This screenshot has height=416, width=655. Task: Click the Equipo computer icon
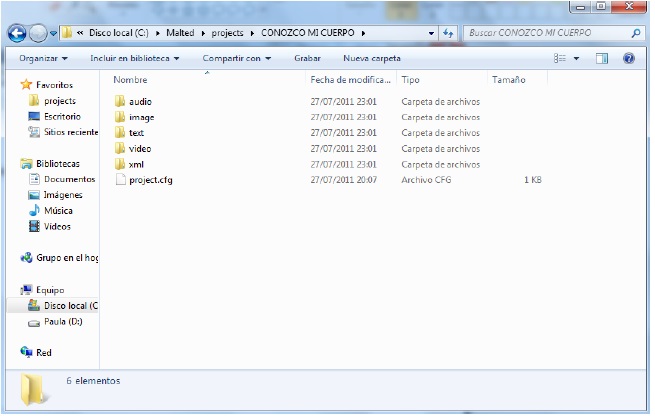[26, 289]
